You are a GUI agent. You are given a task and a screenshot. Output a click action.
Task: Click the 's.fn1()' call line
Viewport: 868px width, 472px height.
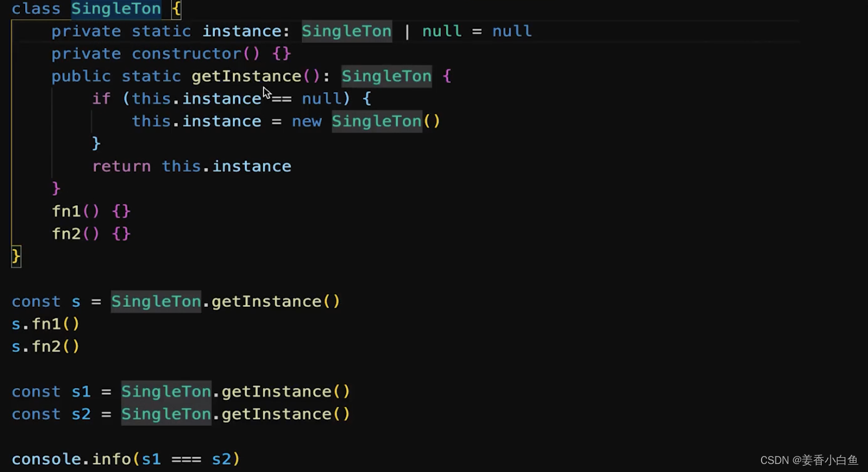(46, 324)
